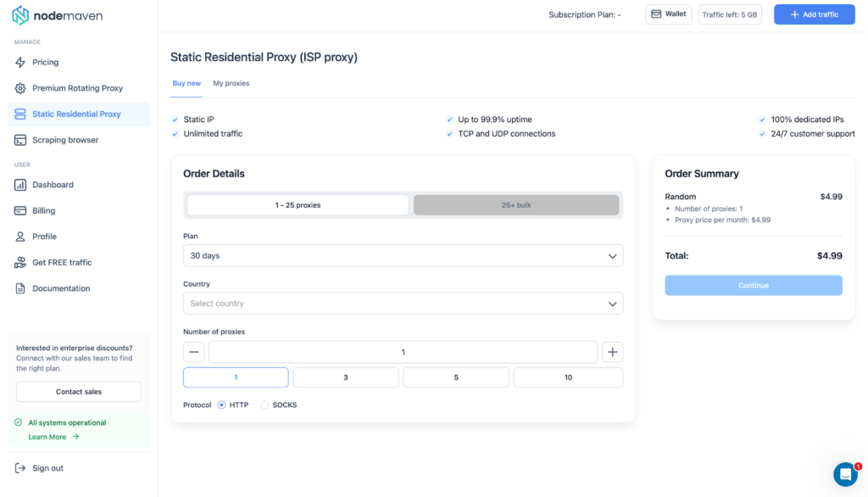Click the 'All systems operational' status text
The height and width of the screenshot is (497, 868).
coord(67,422)
